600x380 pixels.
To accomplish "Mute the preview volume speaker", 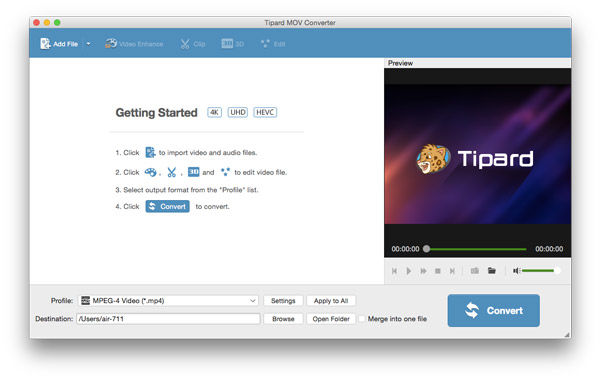I will (x=516, y=271).
